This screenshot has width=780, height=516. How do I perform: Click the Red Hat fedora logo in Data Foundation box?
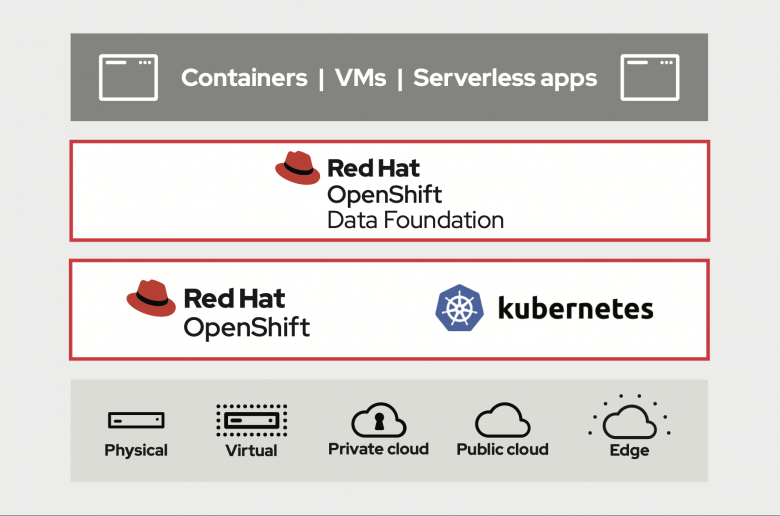tap(297, 168)
